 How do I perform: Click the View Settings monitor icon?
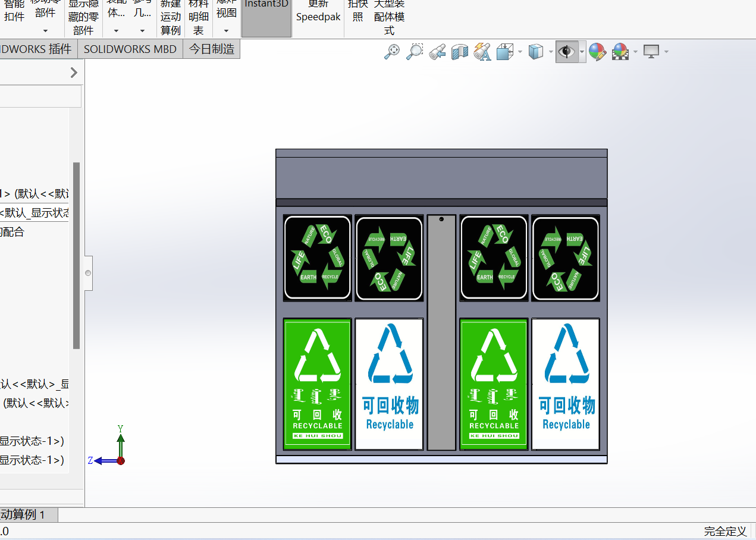652,52
